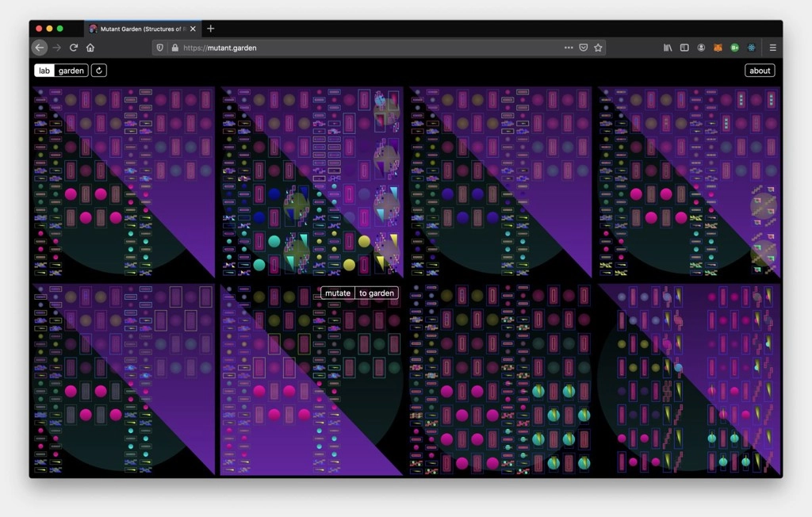
Task: Open page actions three-dot menu
Action: coord(569,48)
